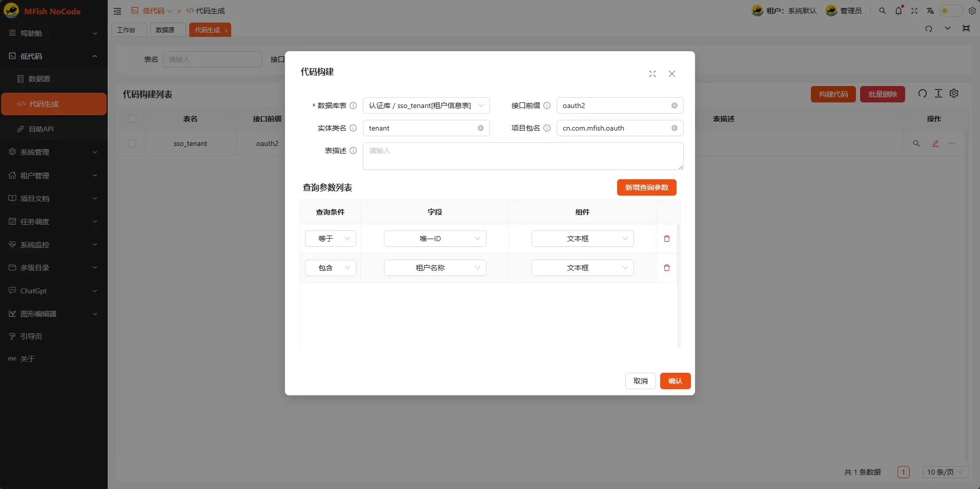Refresh the code build list
980x489 pixels.
pos(922,94)
